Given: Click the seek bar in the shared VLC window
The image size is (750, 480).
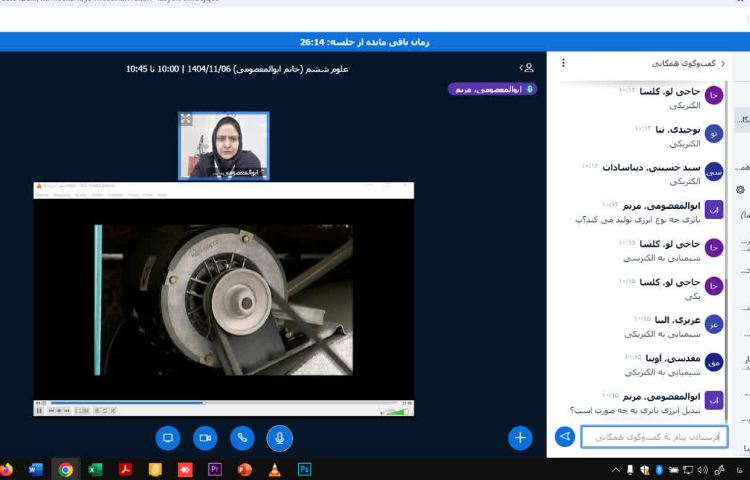Looking at the screenshot, I should tap(224, 403).
